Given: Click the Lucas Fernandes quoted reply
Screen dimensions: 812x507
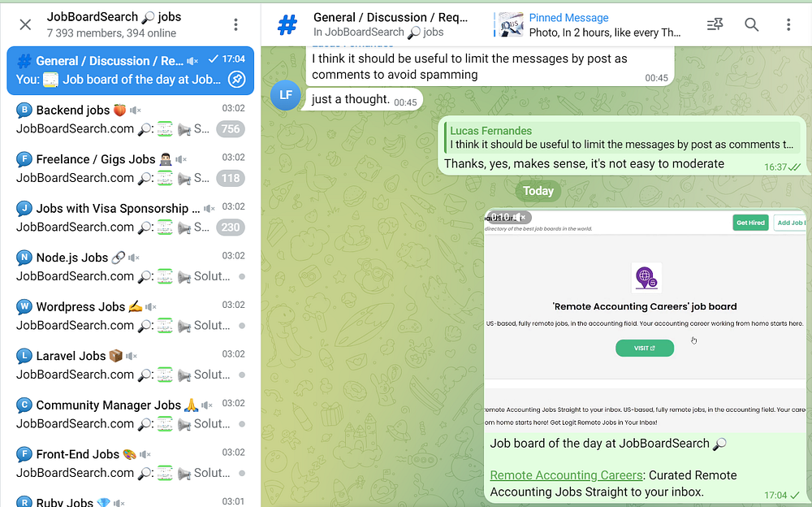Looking at the screenshot, I should click(x=621, y=138).
